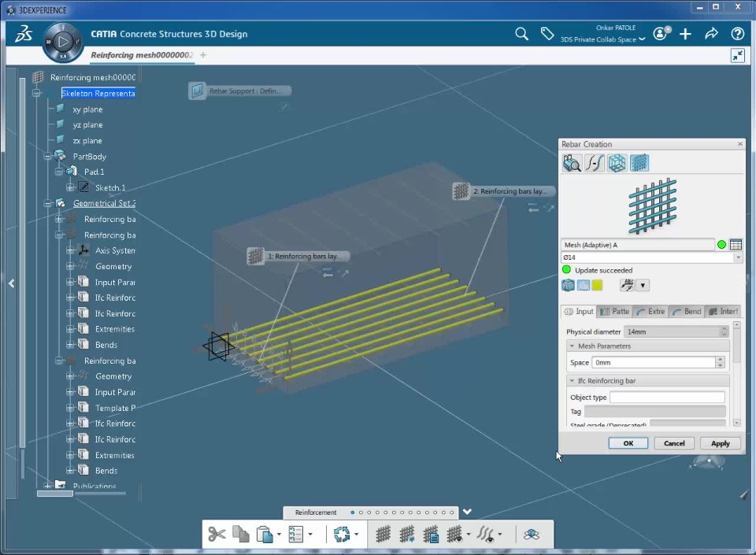Image resolution: width=756 pixels, height=555 pixels.
Task: Expand the Sketch.1 tree node
Action: pos(70,187)
